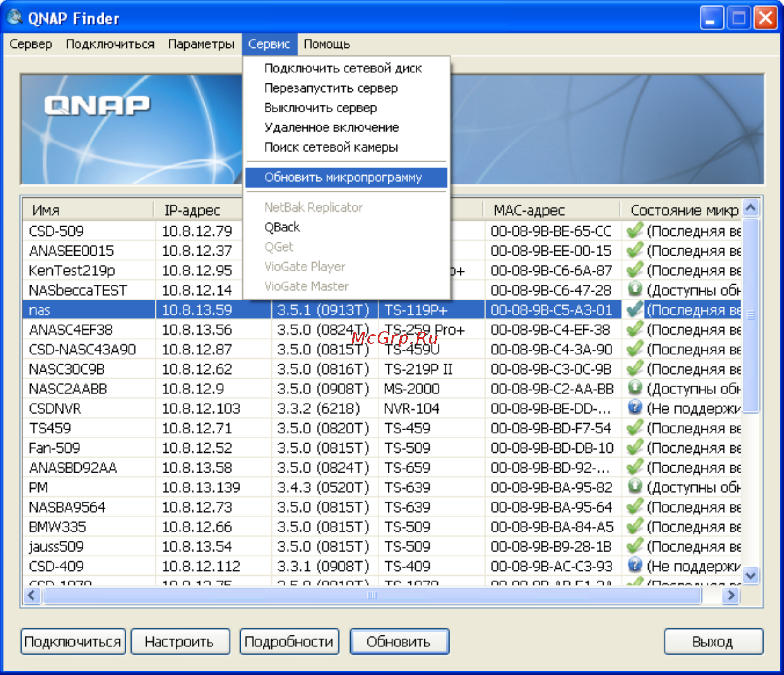Click checkmark icon in BMW335 row

(635, 526)
